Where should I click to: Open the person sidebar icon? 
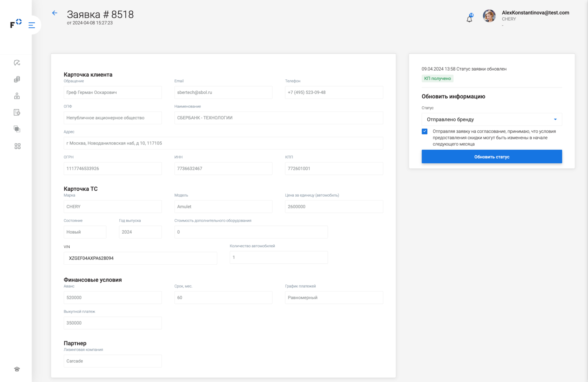click(17, 96)
